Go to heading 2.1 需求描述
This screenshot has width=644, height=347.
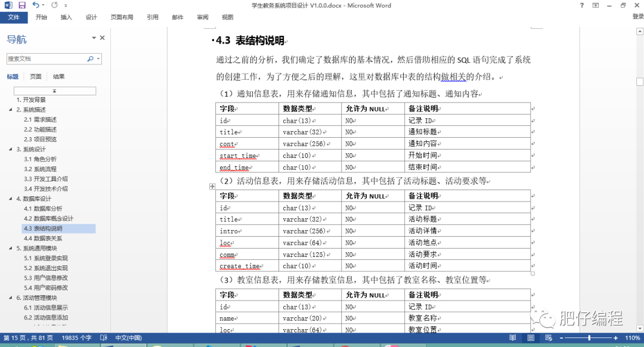click(x=41, y=119)
